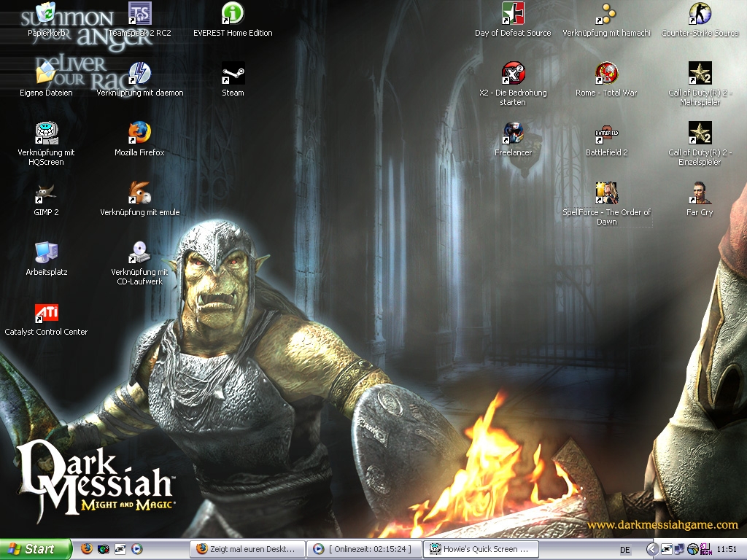The image size is (747, 560).
Task: Click the X2 quick launch icon
Action: click(x=120, y=549)
